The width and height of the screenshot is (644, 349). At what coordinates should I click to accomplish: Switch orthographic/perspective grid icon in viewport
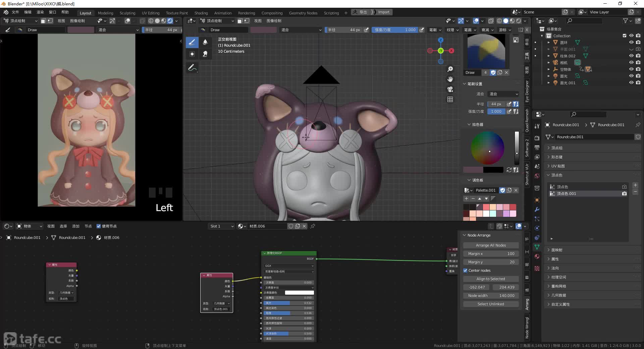point(450,99)
